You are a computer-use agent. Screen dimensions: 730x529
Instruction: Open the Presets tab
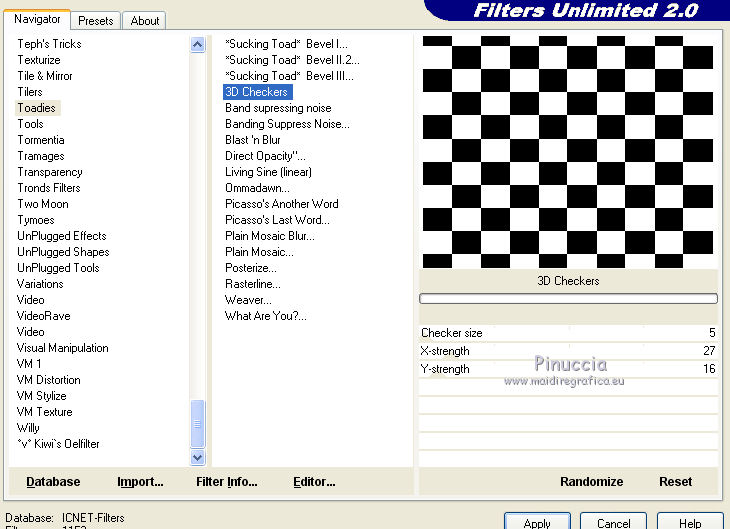tap(95, 21)
